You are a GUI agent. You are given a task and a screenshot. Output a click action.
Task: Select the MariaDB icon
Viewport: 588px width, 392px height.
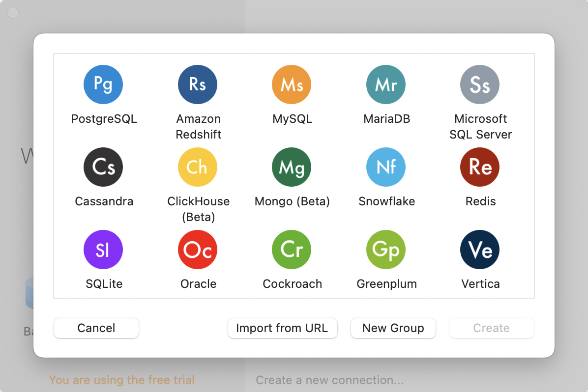pos(386,84)
